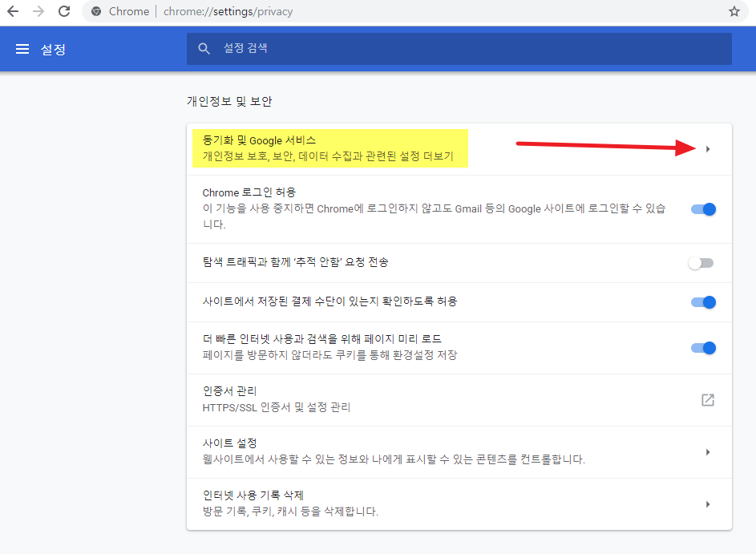Click 방문 기록, 쿠키, 캐시 description text
756x554 pixels.
tap(290, 511)
